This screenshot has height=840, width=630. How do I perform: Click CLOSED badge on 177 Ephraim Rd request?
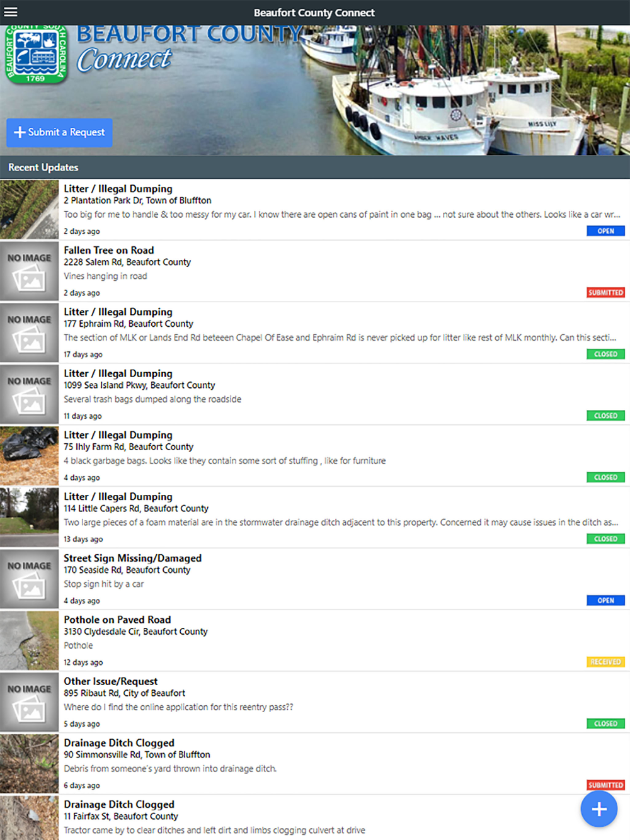(x=605, y=355)
